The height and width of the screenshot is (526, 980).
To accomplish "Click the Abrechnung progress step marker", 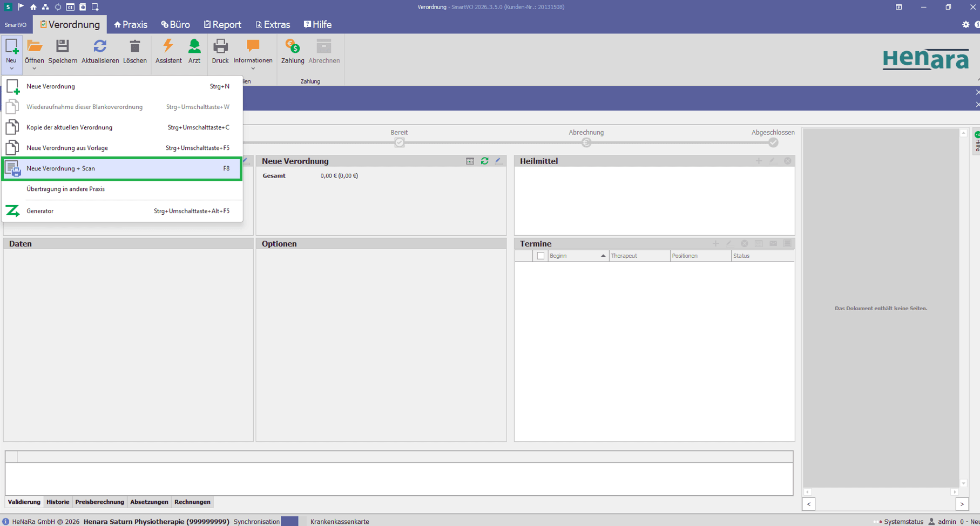I will click(x=586, y=142).
